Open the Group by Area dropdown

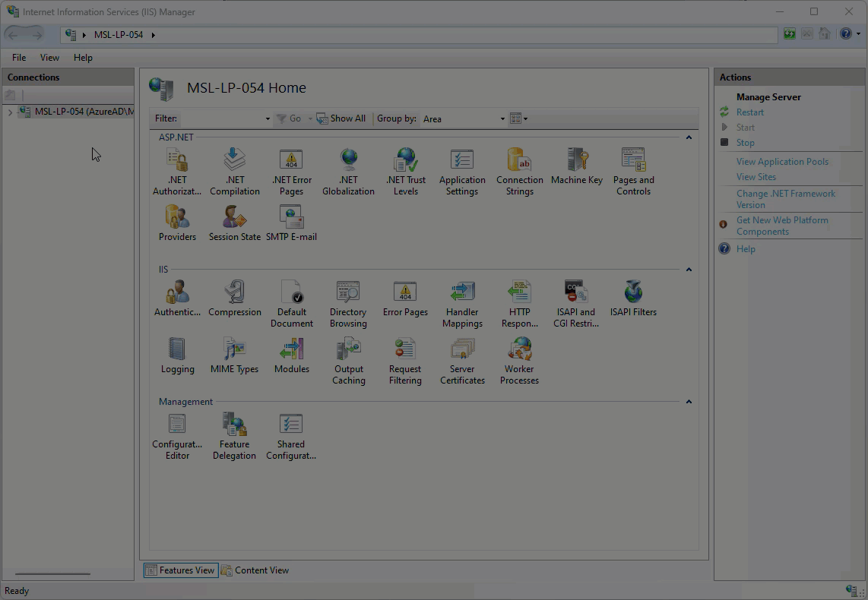[464, 119]
